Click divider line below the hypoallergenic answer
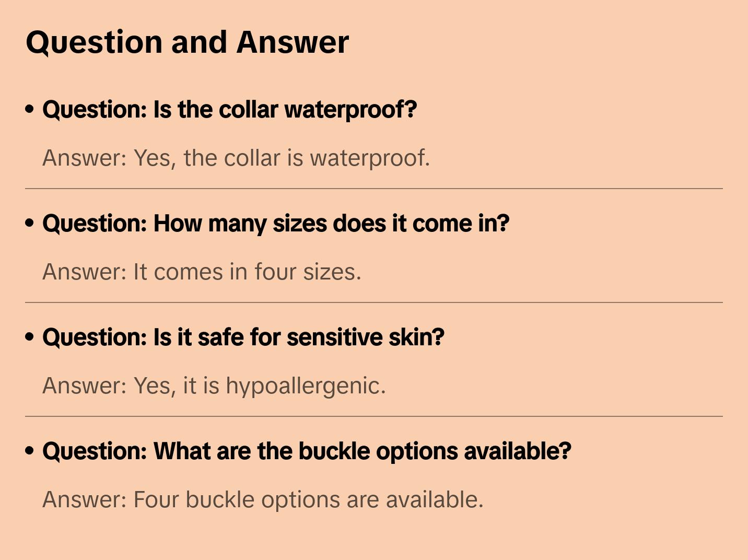Image resolution: width=748 pixels, height=560 pixels. tap(374, 416)
